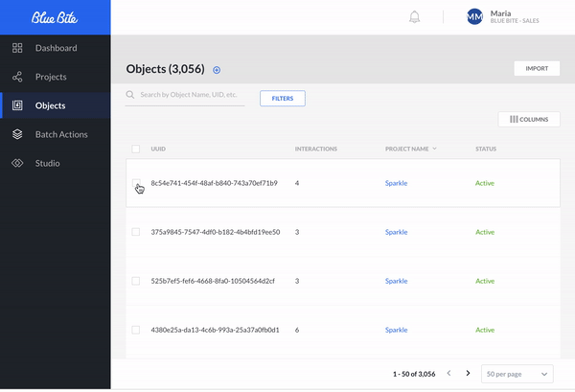Click Active status in 375a9845 row

(485, 232)
